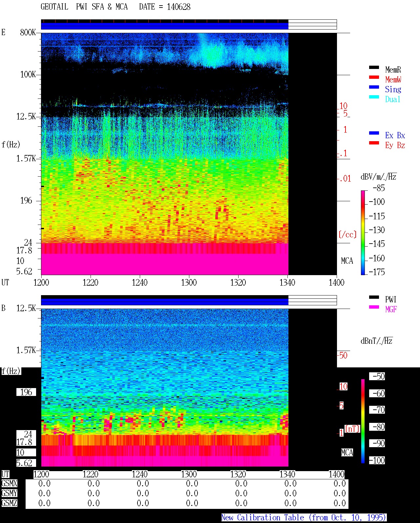Click the red .1 density scale label

coord(343,153)
